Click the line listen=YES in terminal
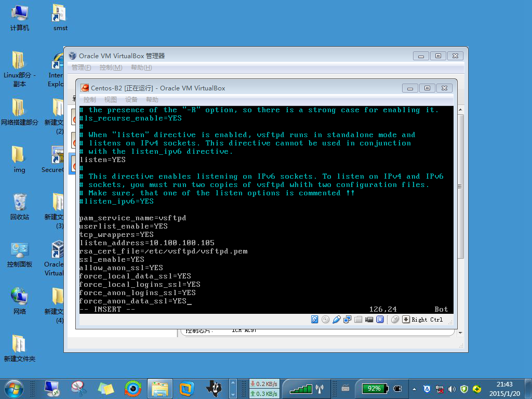The image size is (532, 399). pos(102,159)
